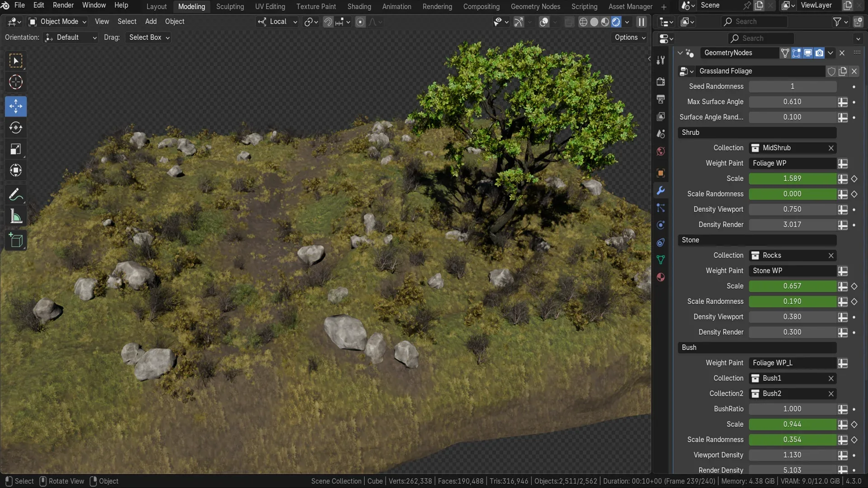
Task: Select the Move tool
Action: pyautogui.click(x=16, y=106)
